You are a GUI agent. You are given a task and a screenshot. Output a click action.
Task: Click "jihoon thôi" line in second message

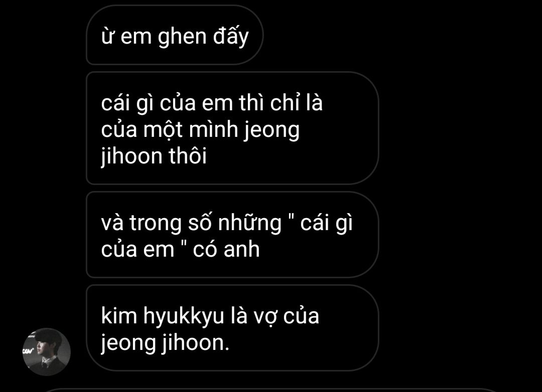(x=154, y=156)
